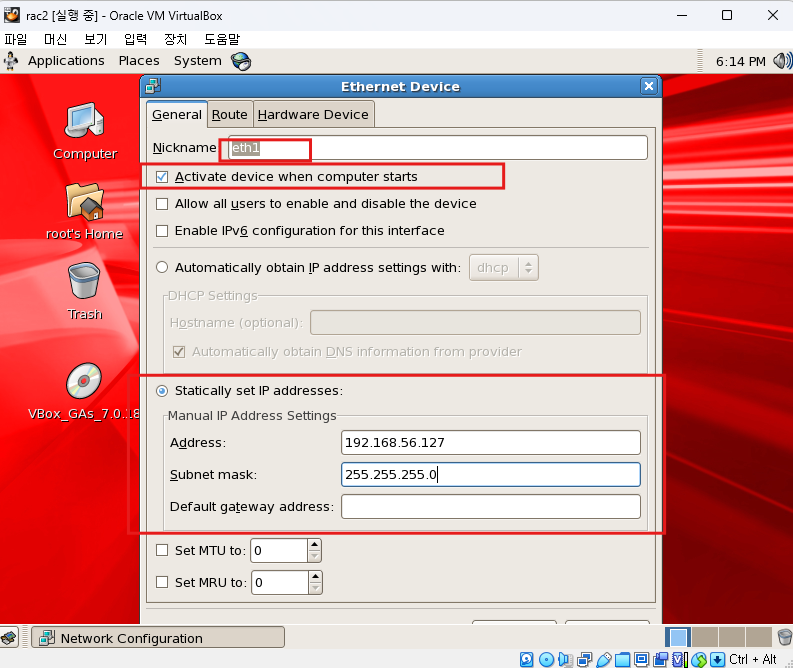
Task: Select the General tab
Action: coord(177,115)
